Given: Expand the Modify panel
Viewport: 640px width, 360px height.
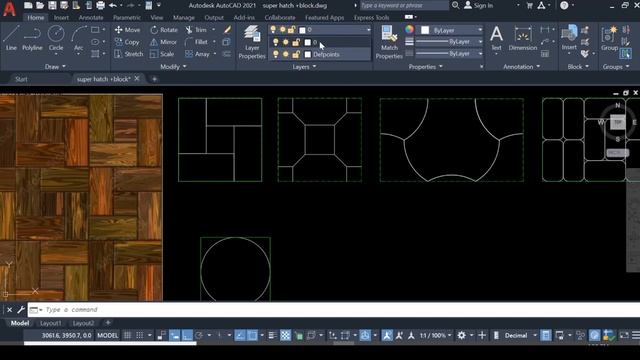Looking at the screenshot, I should 173,67.
